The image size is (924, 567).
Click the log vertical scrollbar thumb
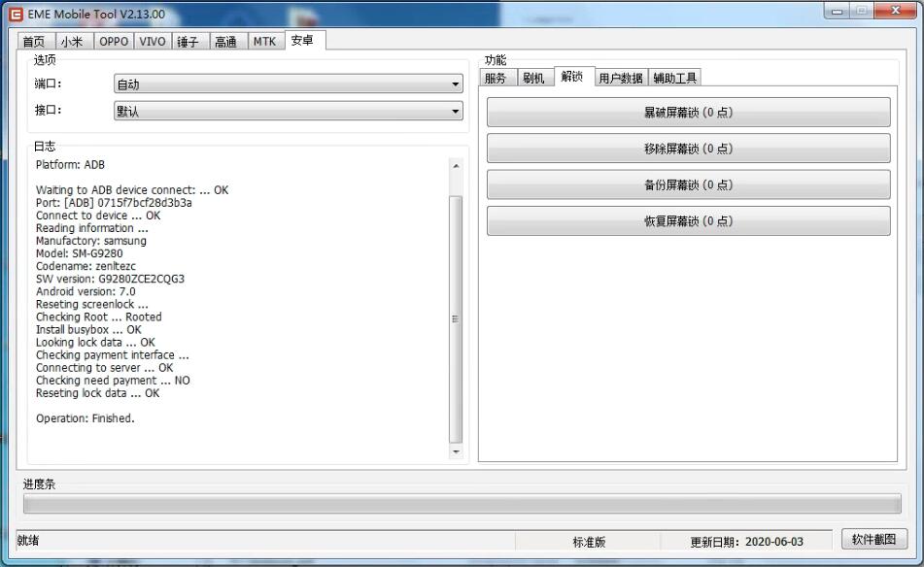[456, 318]
